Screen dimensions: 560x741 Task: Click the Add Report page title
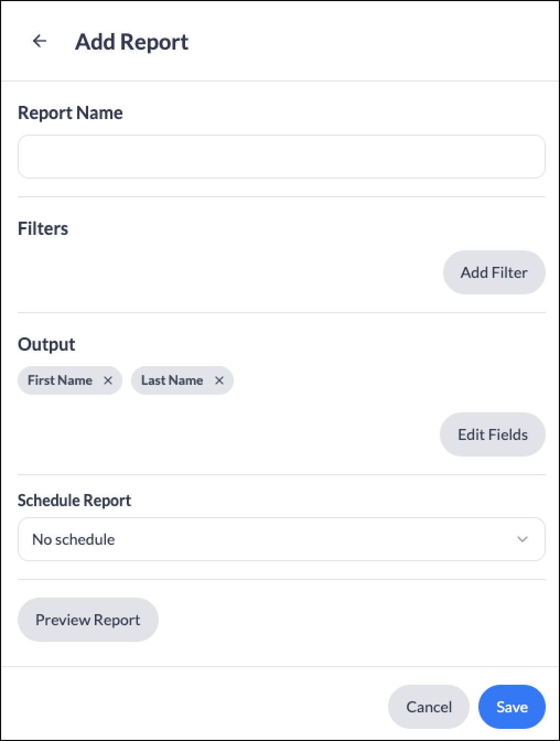click(132, 42)
